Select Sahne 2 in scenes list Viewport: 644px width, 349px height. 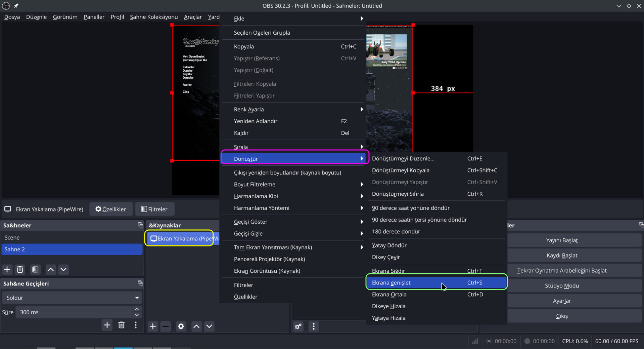coord(72,249)
